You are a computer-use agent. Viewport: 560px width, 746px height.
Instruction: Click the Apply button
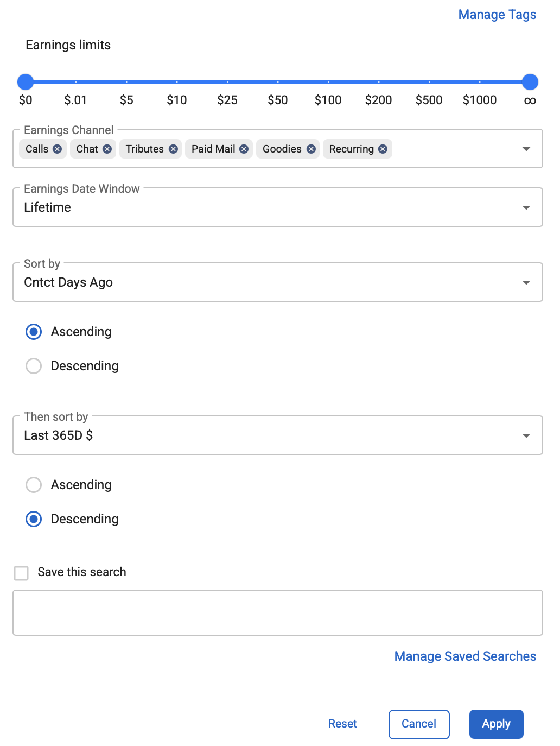pyautogui.click(x=497, y=724)
